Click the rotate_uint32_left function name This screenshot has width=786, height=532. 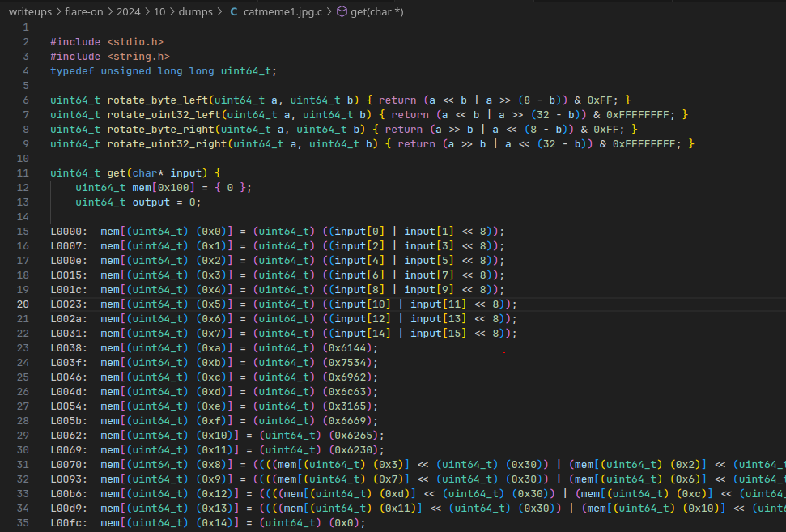point(164,115)
